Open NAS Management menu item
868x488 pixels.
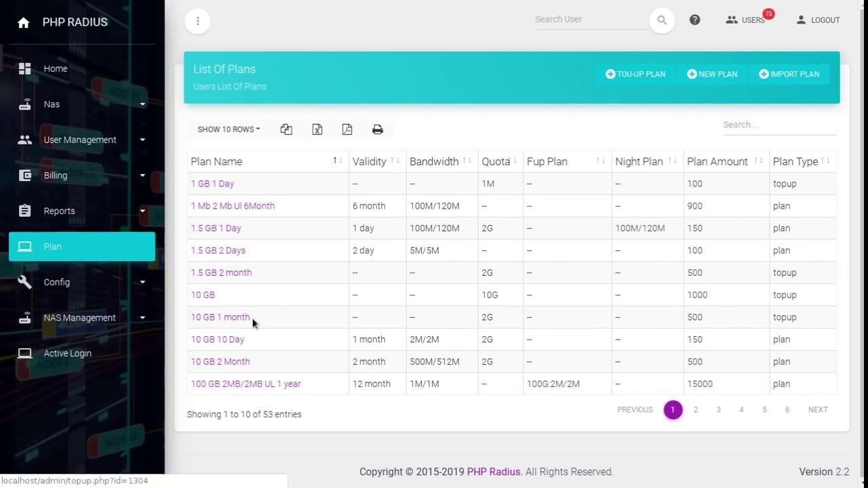[x=82, y=318]
